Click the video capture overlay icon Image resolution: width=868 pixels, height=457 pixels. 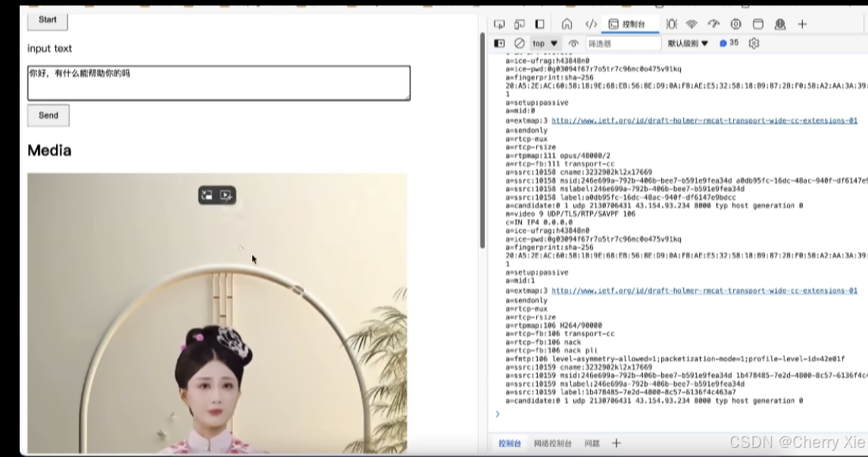pos(226,194)
